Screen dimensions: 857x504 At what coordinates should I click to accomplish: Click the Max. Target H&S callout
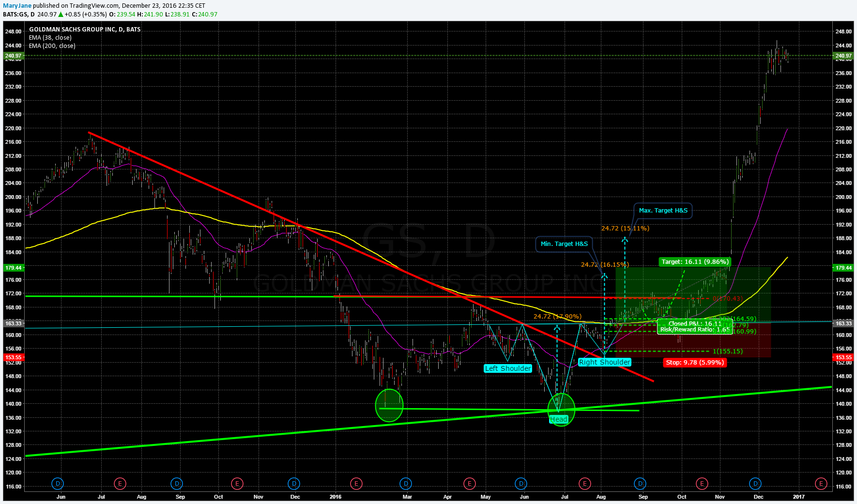663,211
